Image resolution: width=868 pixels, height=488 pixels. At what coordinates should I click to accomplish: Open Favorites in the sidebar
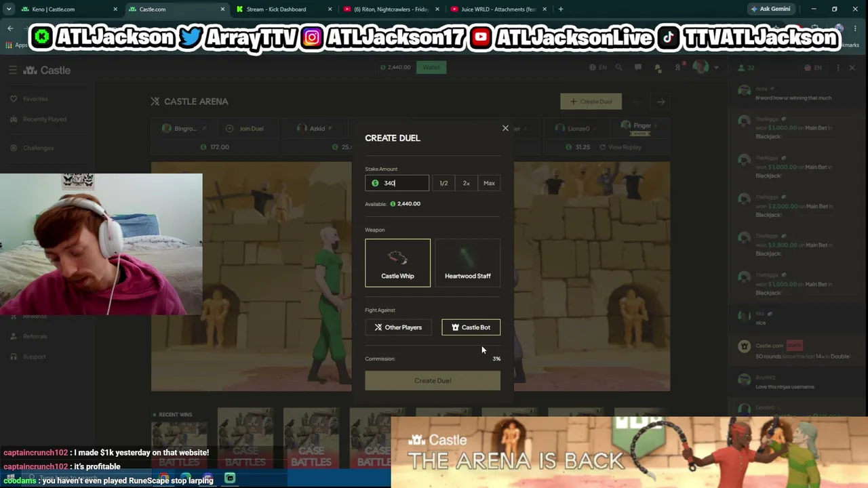(x=35, y=99)
